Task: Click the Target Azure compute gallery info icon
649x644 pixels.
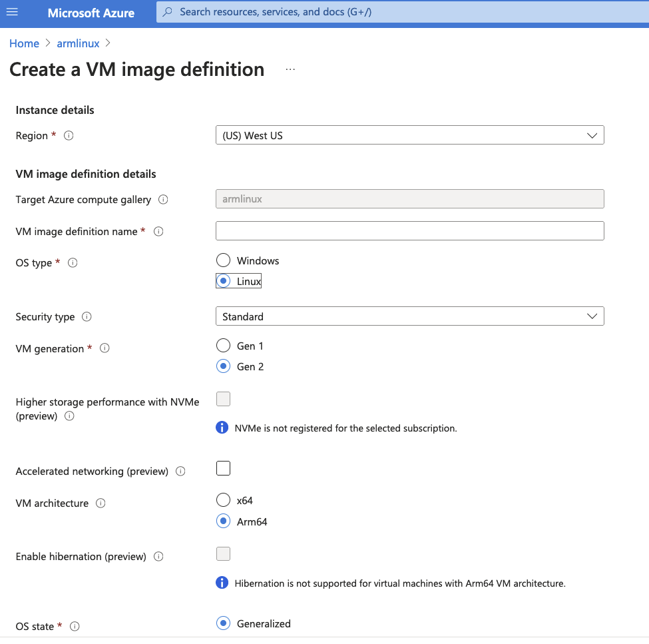Action: pyautogui.click(x=164, y=199)
